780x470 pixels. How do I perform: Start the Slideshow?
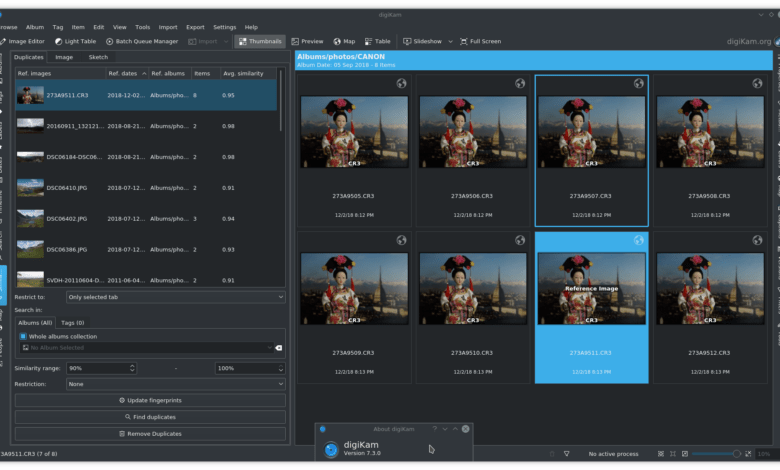pyautogui.click(x=422, y=41)
